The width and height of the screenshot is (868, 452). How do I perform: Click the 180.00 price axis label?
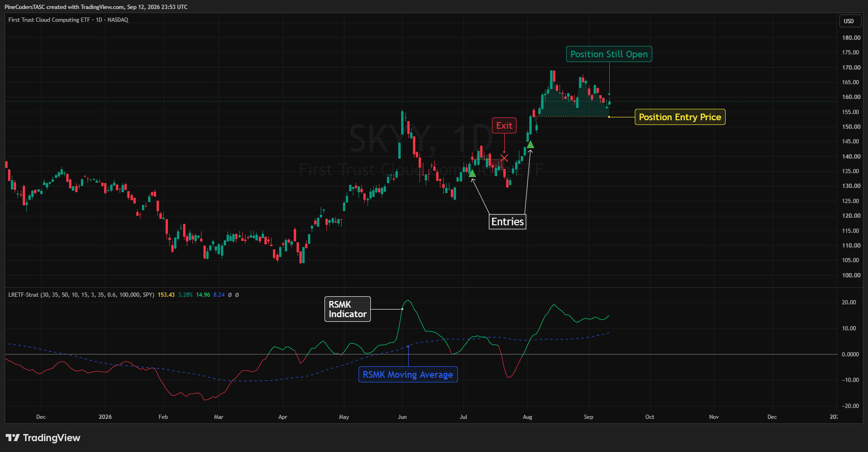click(x=851, y=38)
